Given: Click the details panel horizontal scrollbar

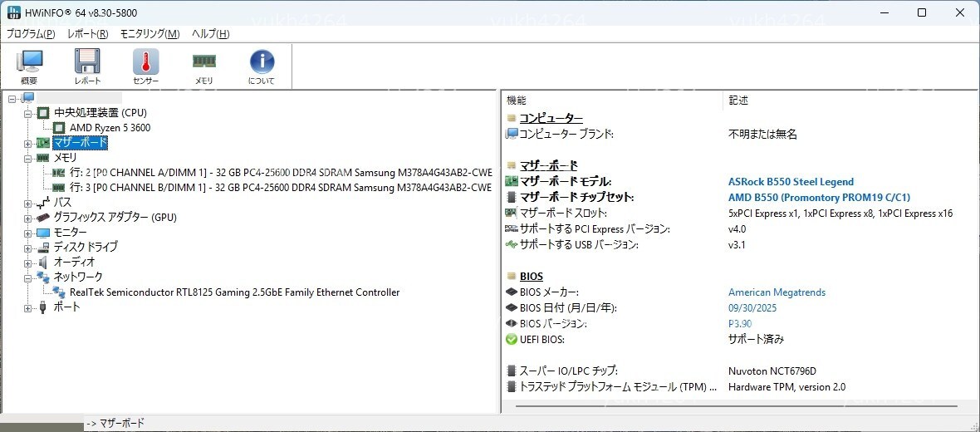Looking at the screenshot, I should [737, 407].
